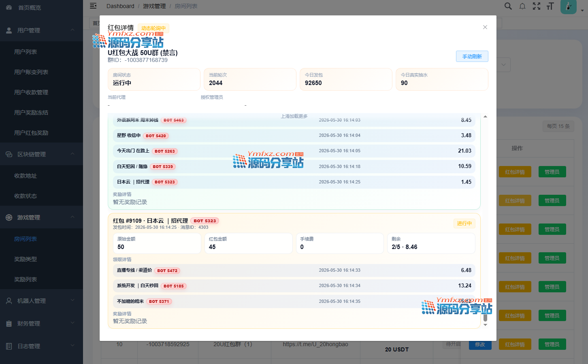Click the 用户管理 person icon
This screenshot has width=588, height=364.
pos(9,30)
